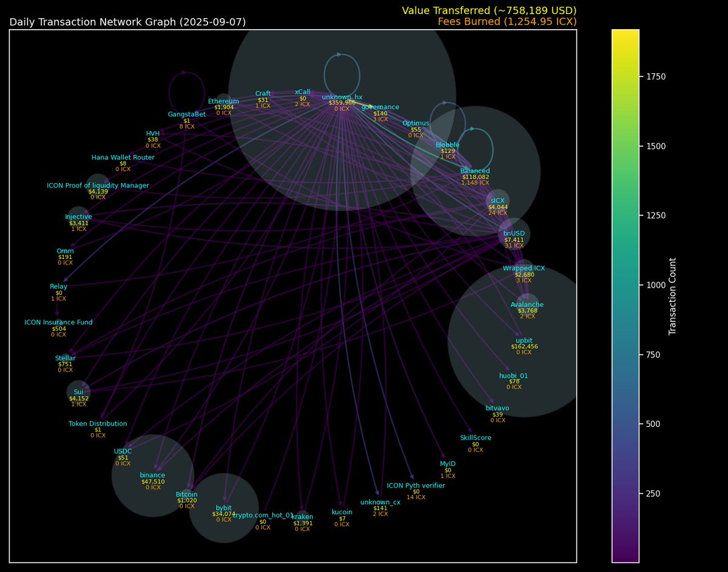Select the 'ICON Insurance Fund' label

tap(58, 322)
